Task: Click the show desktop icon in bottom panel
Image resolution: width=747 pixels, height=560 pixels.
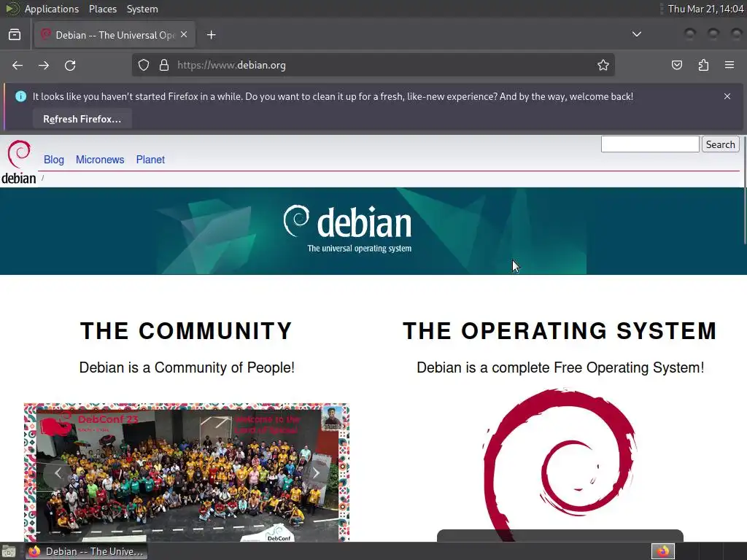Action: pos(9,552)
